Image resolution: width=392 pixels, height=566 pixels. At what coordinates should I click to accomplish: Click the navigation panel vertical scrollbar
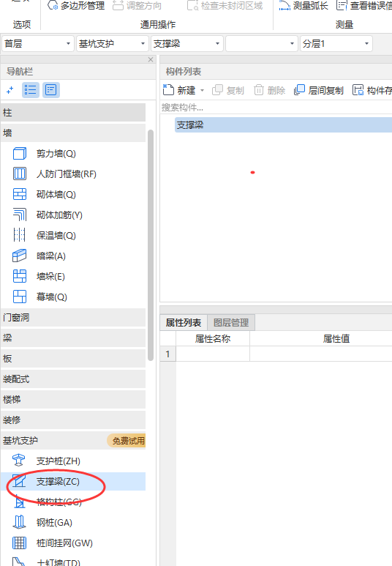coord(151,245)
